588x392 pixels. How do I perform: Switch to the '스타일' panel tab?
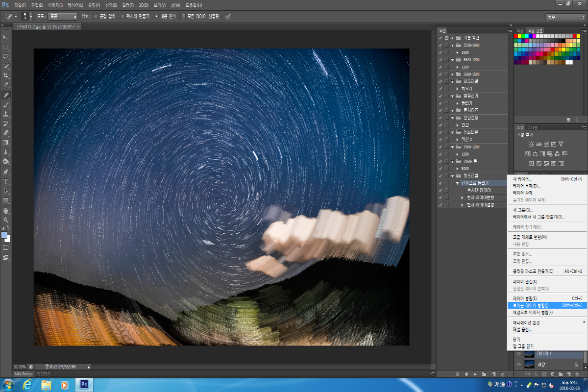tap(533, 127)
